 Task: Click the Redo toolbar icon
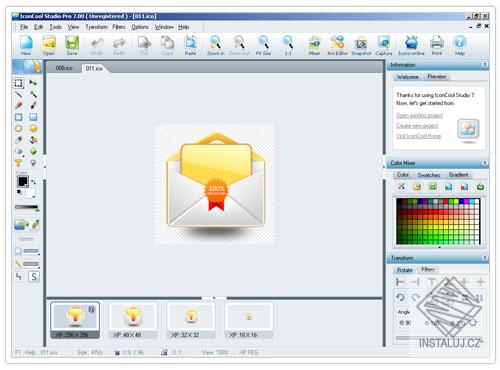pos(119,46)
